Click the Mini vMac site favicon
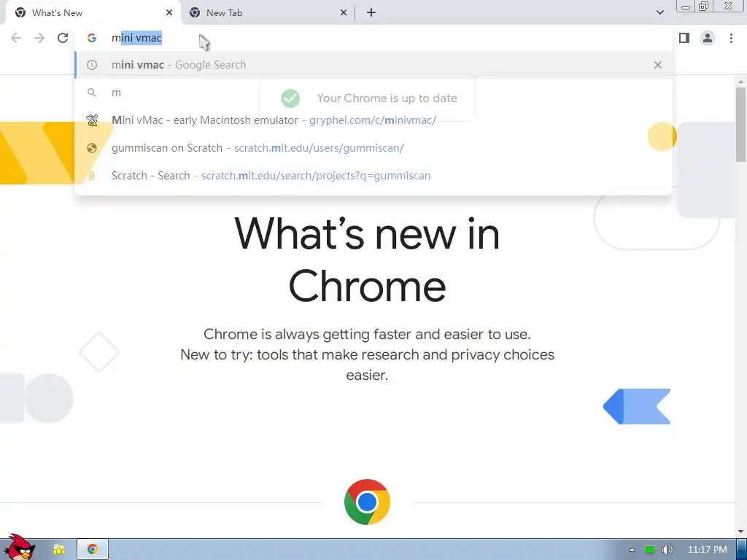 point(92,120)
